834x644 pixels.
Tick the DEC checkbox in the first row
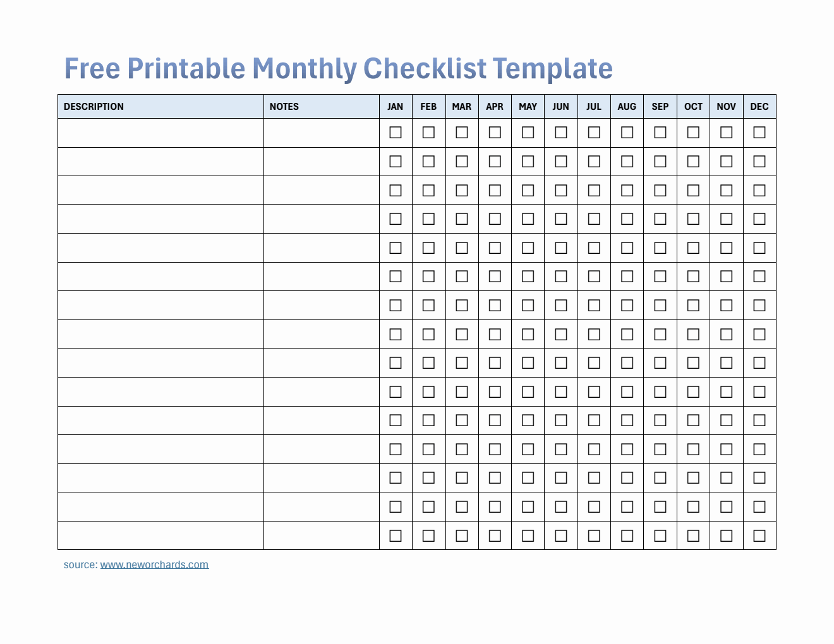[x=759, y=133]
